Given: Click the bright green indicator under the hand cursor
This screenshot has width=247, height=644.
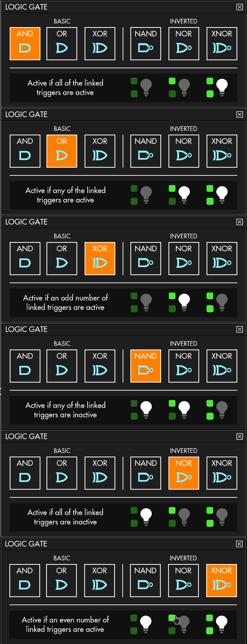Looking at the screenshot, I should coord(172,618).
